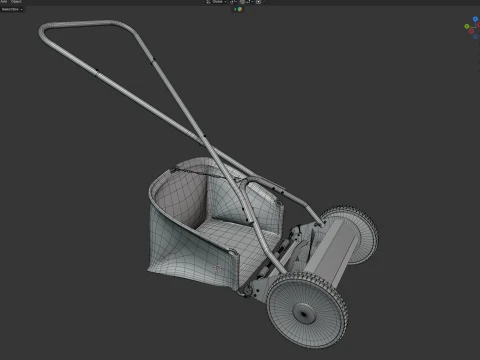Select the front lawnmower wheel mesh
The image size is (480, 360).
(307, 311)
